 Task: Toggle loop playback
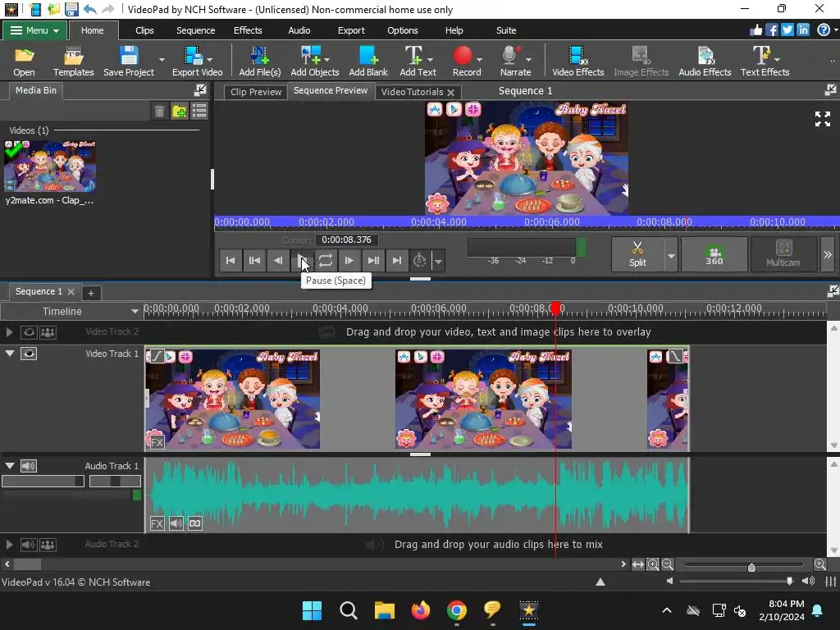tap(325, 260)
